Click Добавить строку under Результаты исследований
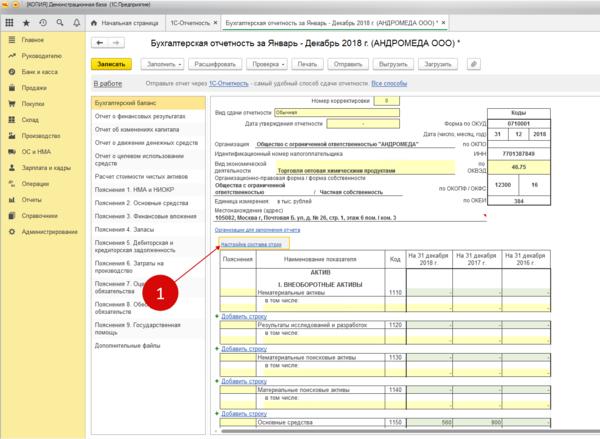Viewport: 600px width, 439px height. point(244,349)
